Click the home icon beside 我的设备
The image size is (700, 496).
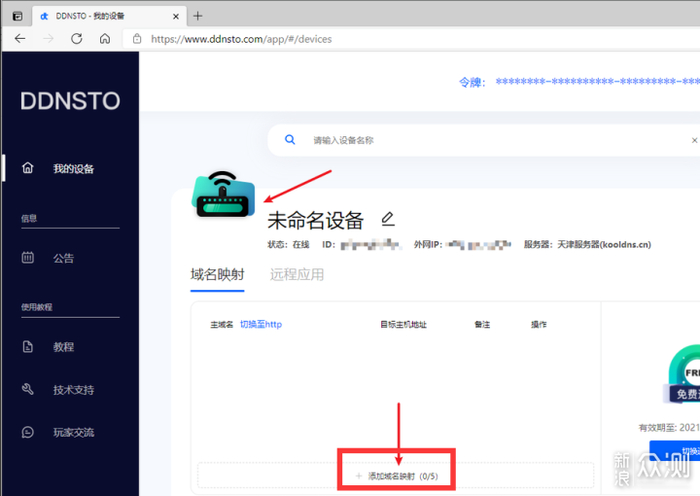[28, 168]
